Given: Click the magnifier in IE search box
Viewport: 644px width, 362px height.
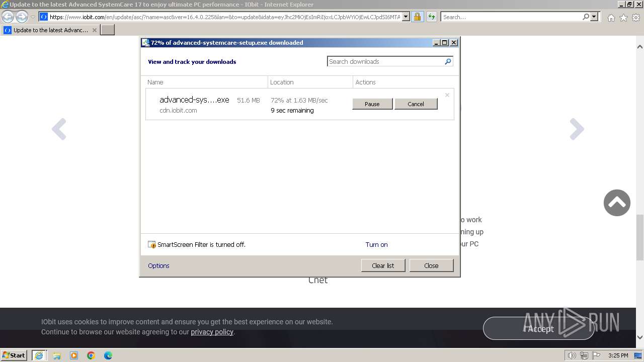Looking at the screenshot, I should click(586, 17).
